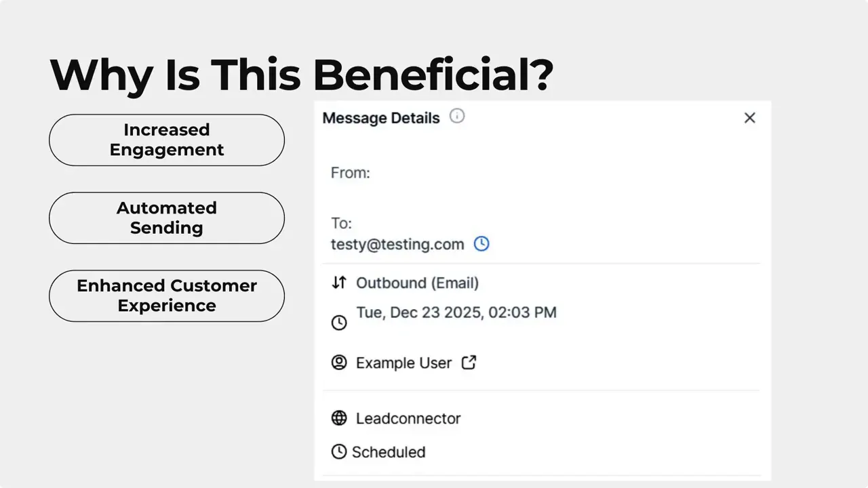Screen dimensions: 868x488
Task: Close the Message Details panel
Action: point(749,117)
